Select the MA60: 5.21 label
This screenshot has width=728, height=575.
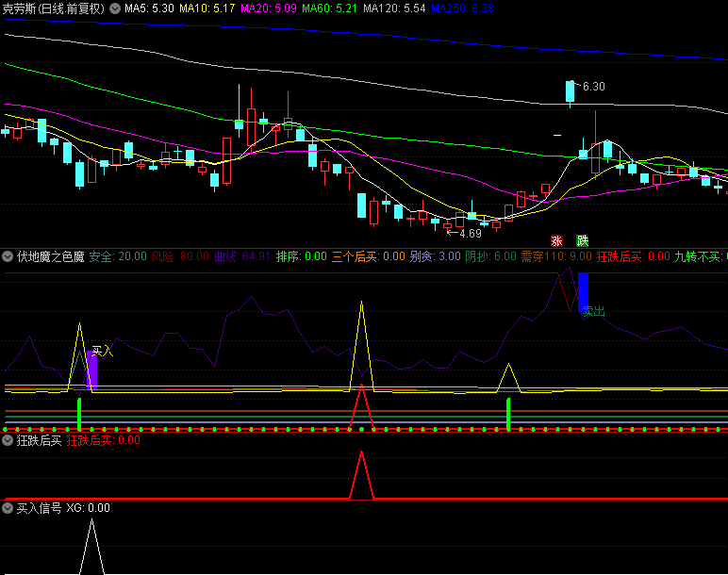tap(329, 8)
